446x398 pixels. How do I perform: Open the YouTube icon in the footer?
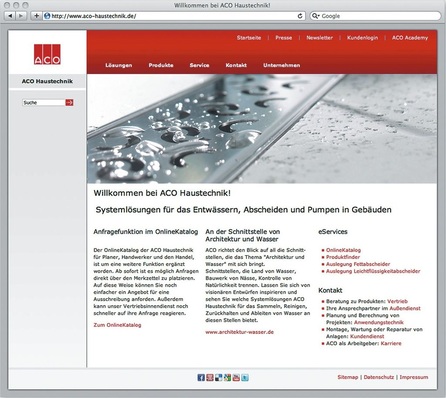click(x=236, y=377)
